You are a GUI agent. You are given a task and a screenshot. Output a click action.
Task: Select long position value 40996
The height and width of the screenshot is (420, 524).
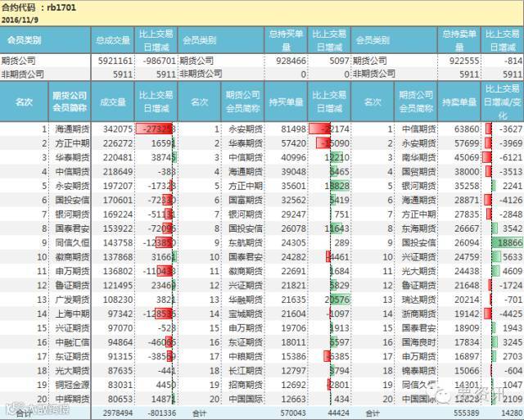pos(293,157)
